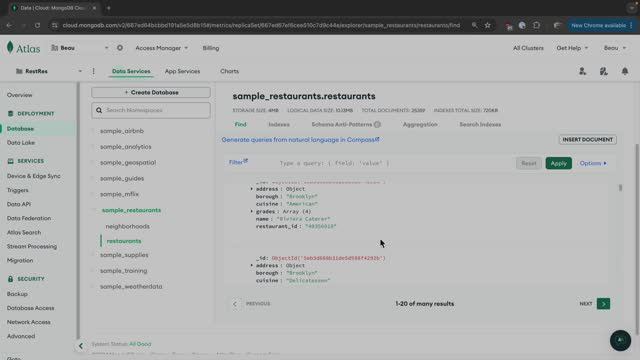Go back in browser history
The height and width of the screenshot is (360, 640).
[x=9, y=25]
